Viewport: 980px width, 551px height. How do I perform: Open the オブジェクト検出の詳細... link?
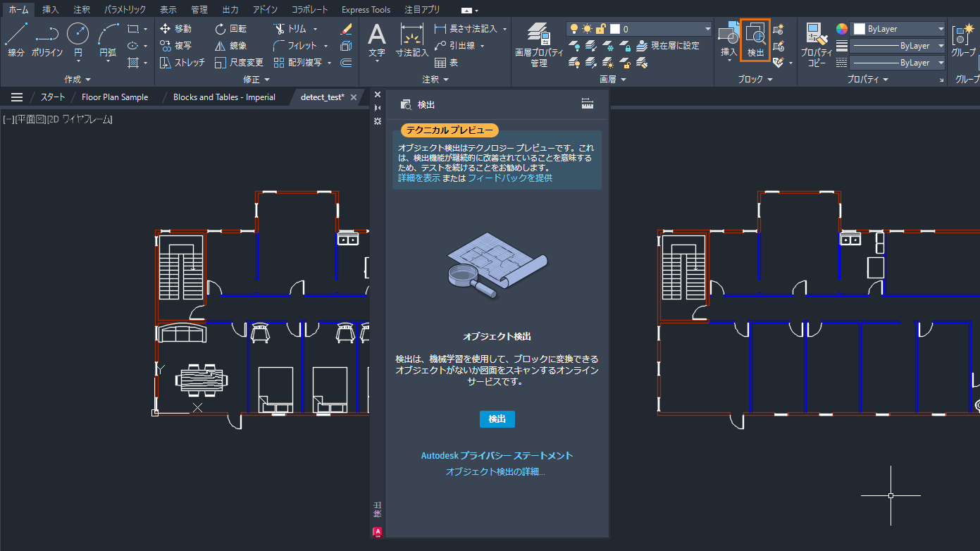496,472
